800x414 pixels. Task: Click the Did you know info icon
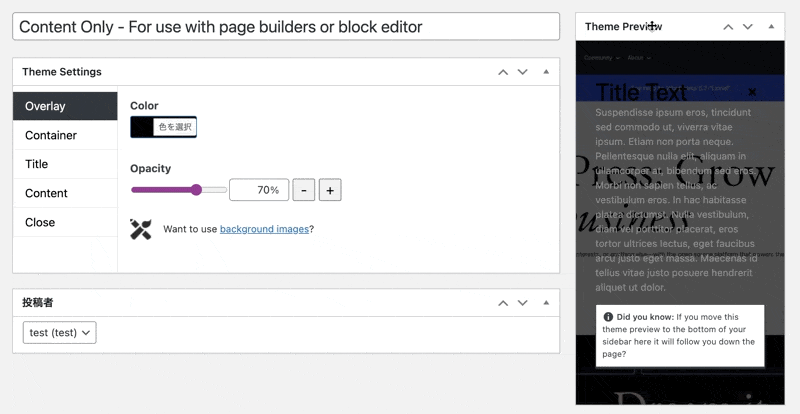[x=608, y=316]
